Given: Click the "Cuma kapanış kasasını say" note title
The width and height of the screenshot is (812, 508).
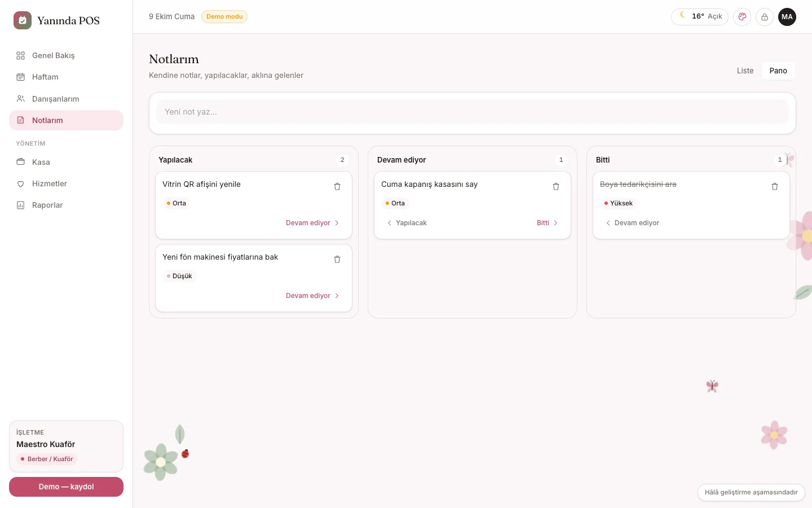Looking at the screenshot, I should (x=429, y=184).
